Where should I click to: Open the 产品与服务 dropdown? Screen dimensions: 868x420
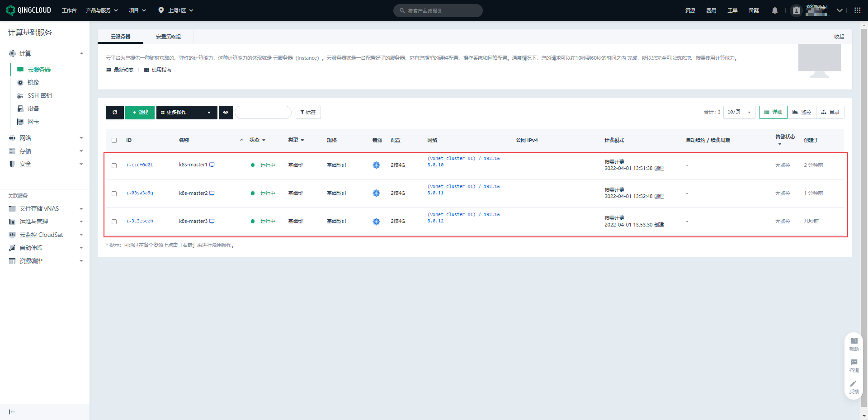point(102,10)
